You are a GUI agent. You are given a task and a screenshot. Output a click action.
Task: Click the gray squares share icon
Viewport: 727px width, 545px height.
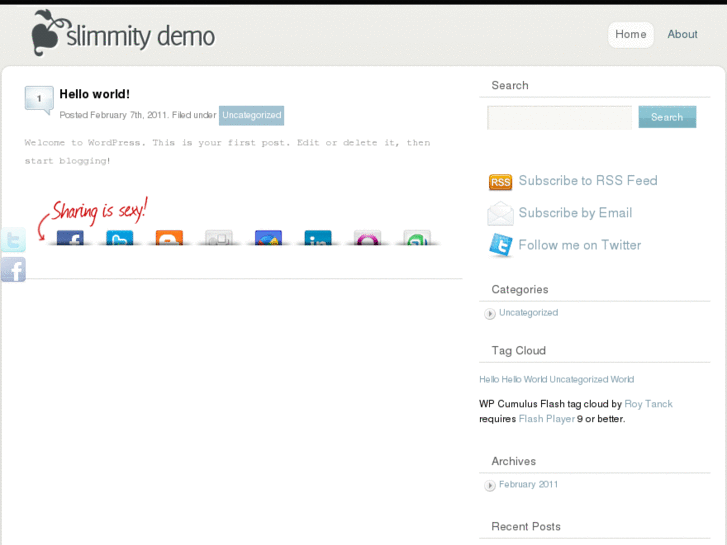[x=219, y=237]
